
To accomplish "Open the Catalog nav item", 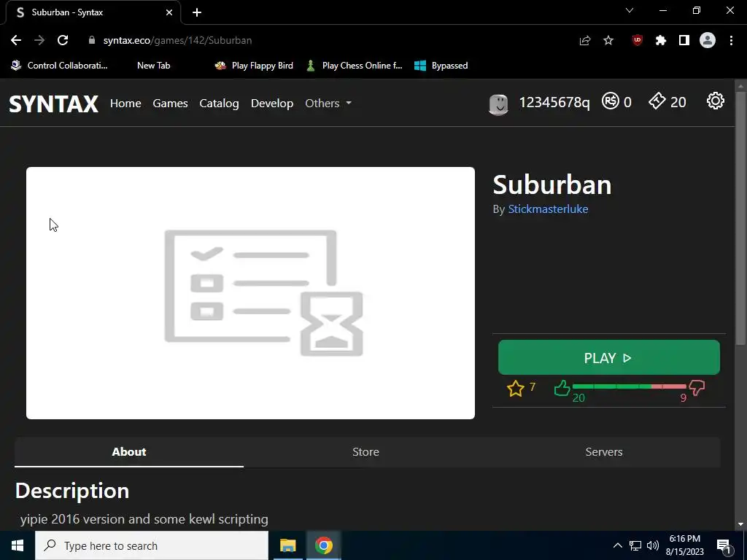I will pyautogui.click(x=219, y=104).
